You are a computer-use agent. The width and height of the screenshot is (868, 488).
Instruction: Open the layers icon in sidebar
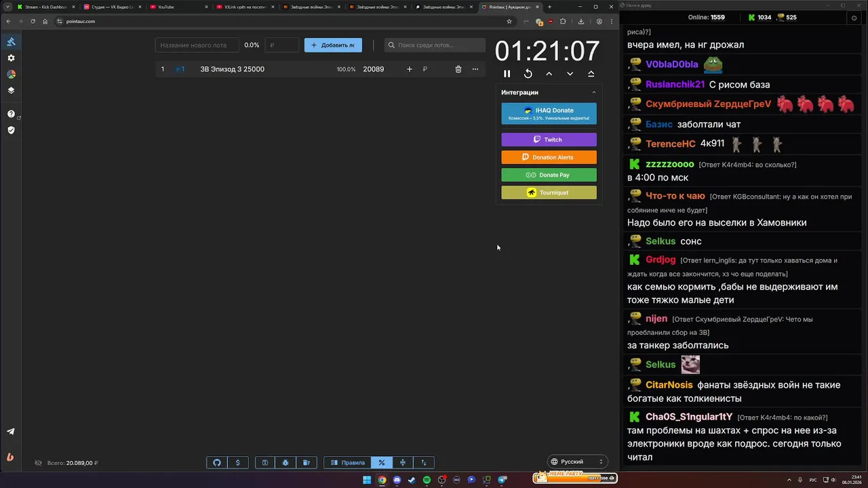point(11,90)
